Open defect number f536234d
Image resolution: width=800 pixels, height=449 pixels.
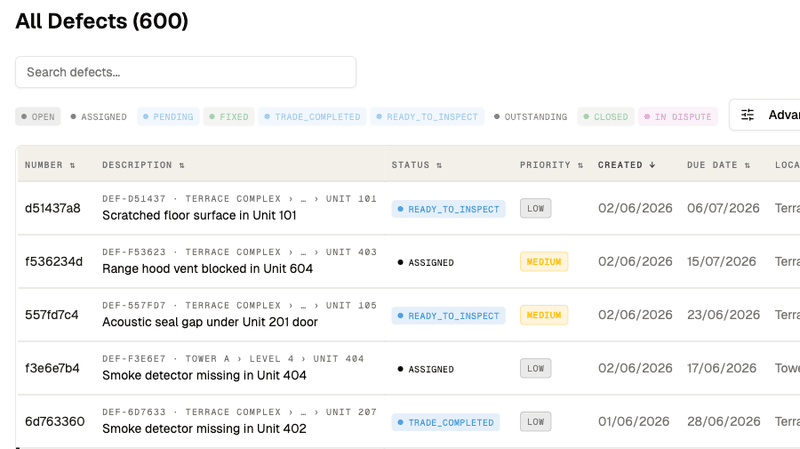54,262
